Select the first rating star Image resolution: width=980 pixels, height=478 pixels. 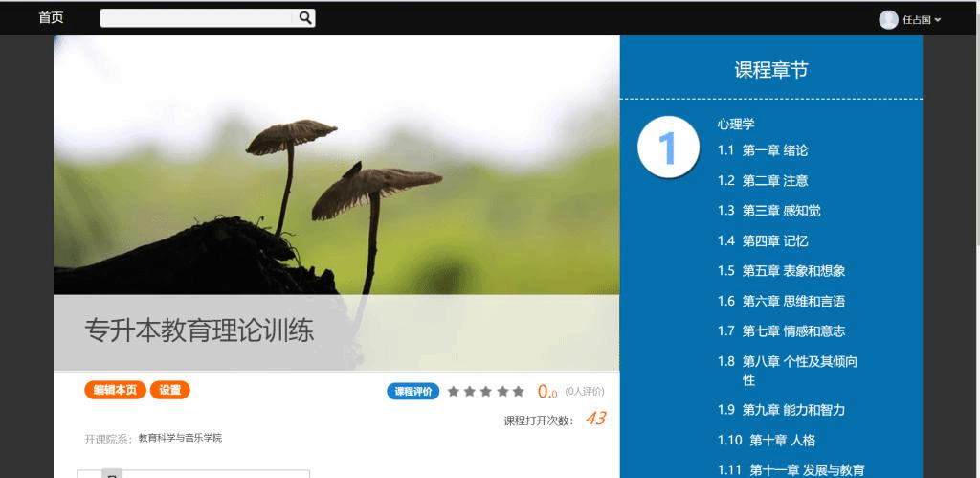(x=453, y=392)
